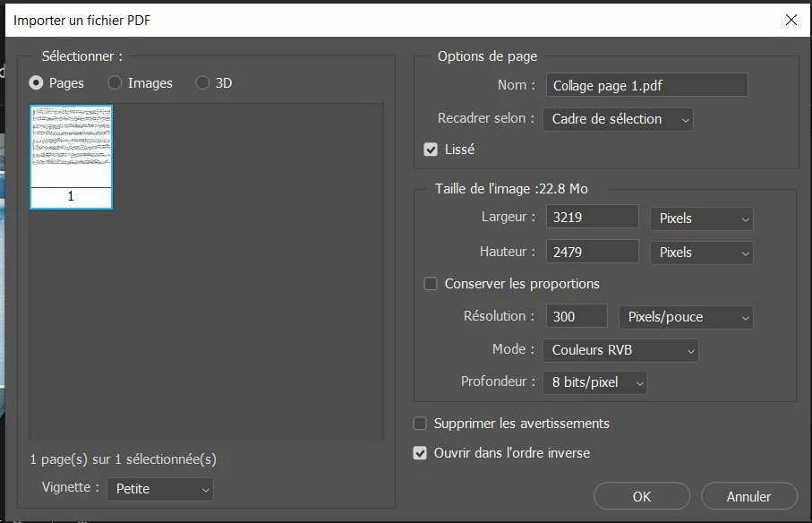812x523 pixels.
Task: Uncheck the Lissé checkbox
Action: (x=431, y=150)
